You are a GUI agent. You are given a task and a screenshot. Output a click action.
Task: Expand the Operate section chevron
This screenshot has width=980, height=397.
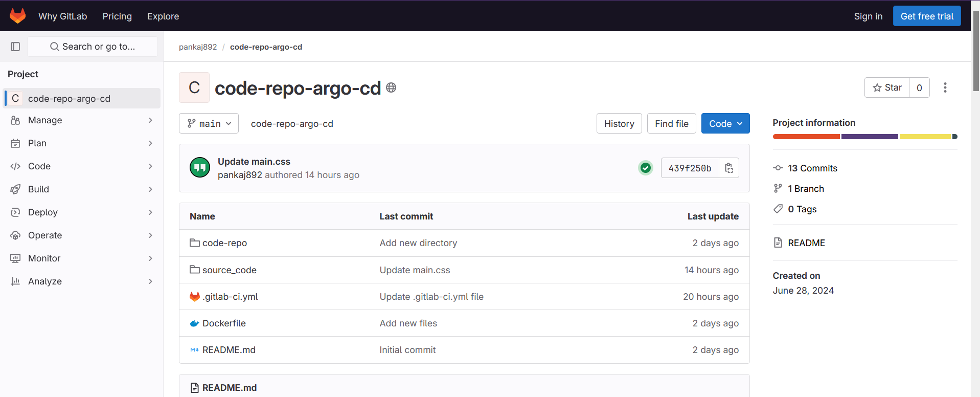tap(150, 235)
